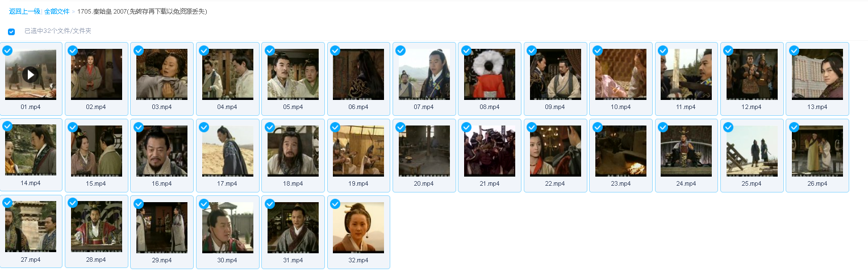Select the 16.mp4 thumbnail image
The height and width of the screenshot is (272, 868).
(162, 151)
